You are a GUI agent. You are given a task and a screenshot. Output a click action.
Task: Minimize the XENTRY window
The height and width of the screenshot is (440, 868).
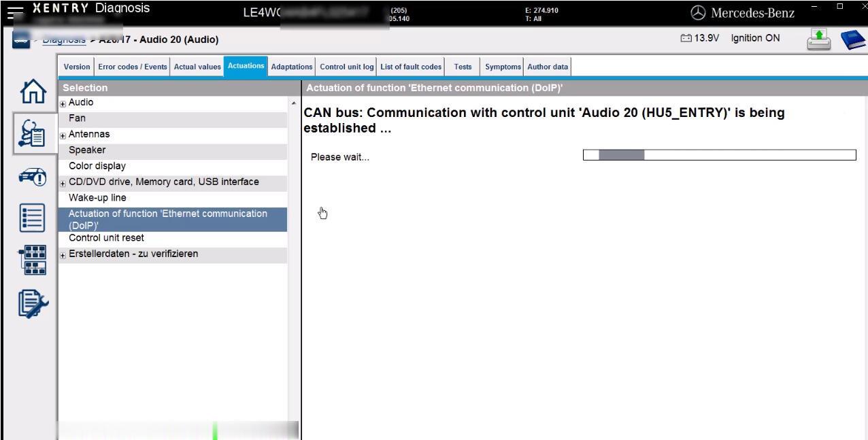tap(814, 8)
